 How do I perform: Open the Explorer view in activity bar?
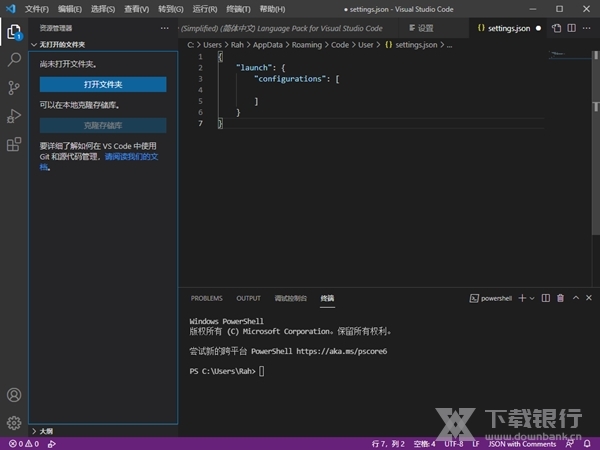14,32
